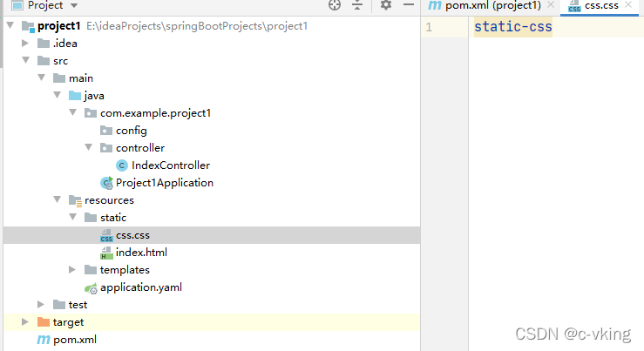This screenshot has height=351, width=644.
Task: Select the css.css row in tree
Action: point(212,235)
